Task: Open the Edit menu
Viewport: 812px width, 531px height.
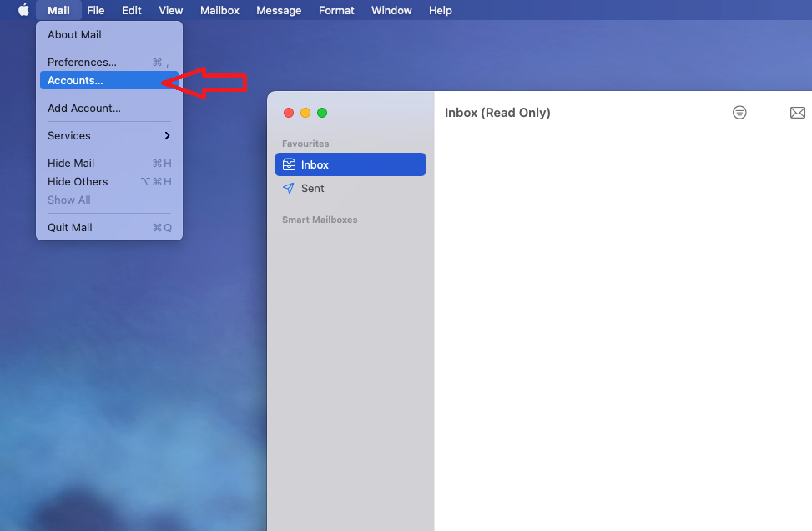Action: click(132, 10)
